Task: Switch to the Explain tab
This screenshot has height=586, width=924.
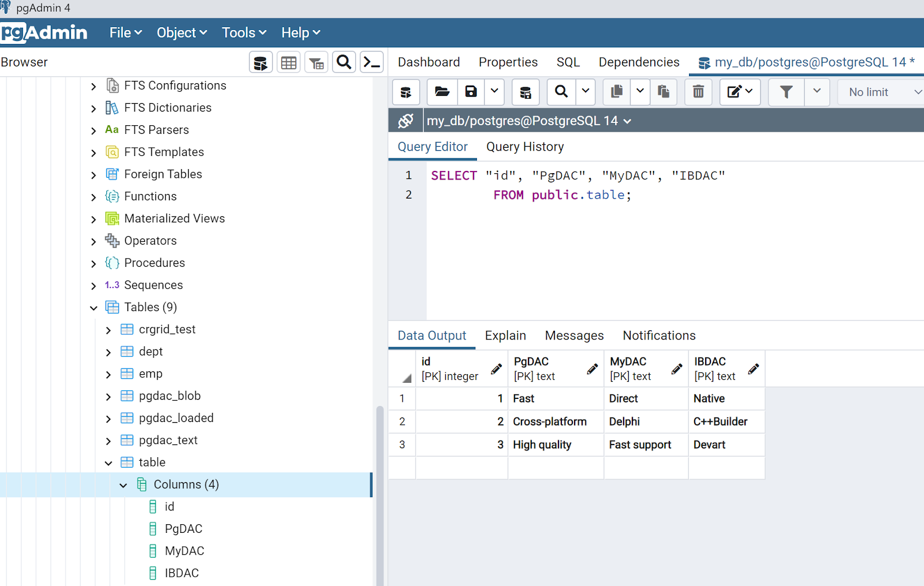Action: [505, 336]
